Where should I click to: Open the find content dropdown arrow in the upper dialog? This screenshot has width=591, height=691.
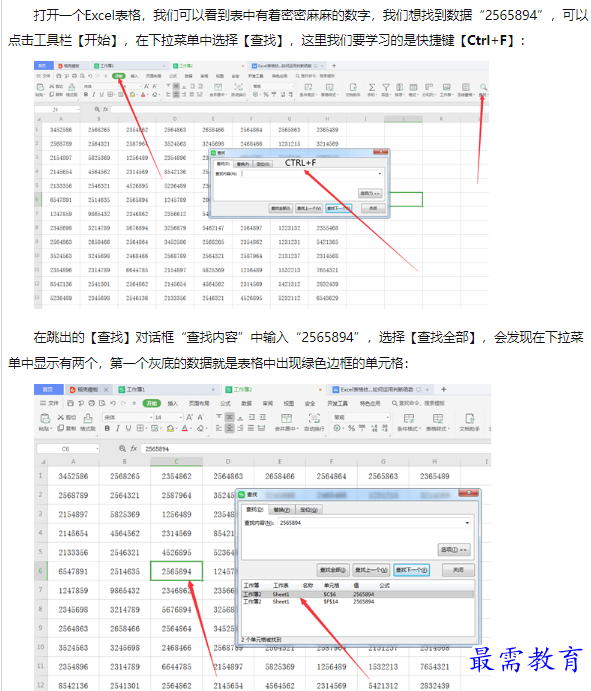(x=380, y=174)
